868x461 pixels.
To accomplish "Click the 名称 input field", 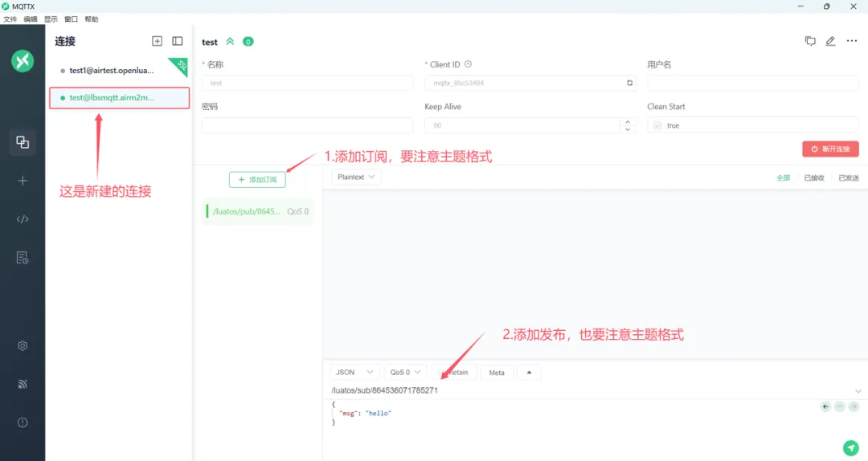I will click(307, 83).
